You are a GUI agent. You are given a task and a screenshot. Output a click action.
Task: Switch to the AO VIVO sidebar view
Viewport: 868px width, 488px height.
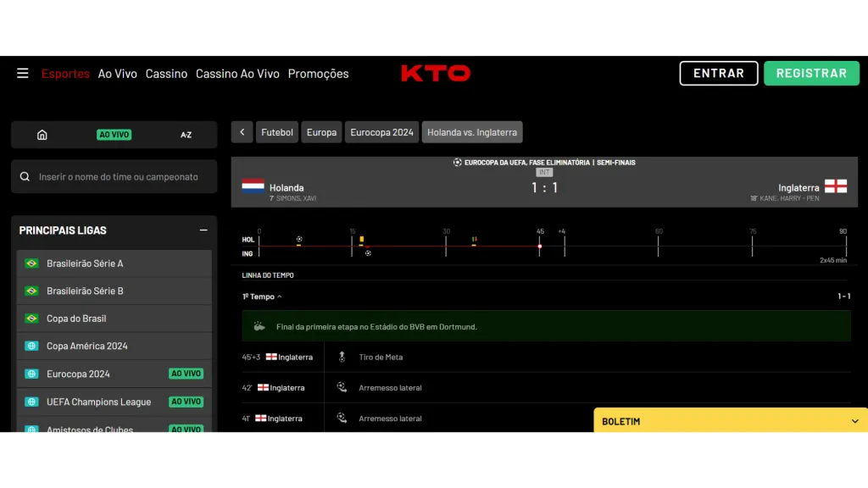tap(114, 134)
